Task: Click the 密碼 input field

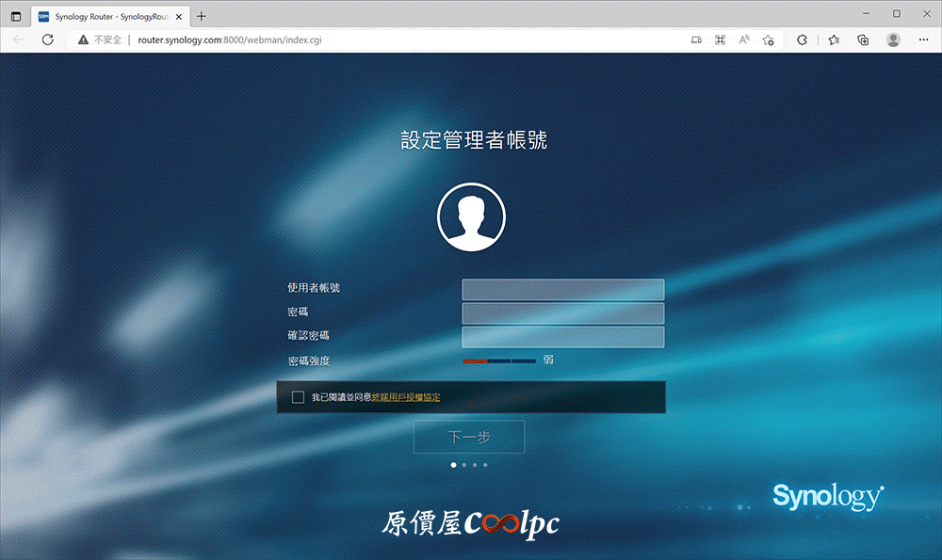Action: click(563, 312)
